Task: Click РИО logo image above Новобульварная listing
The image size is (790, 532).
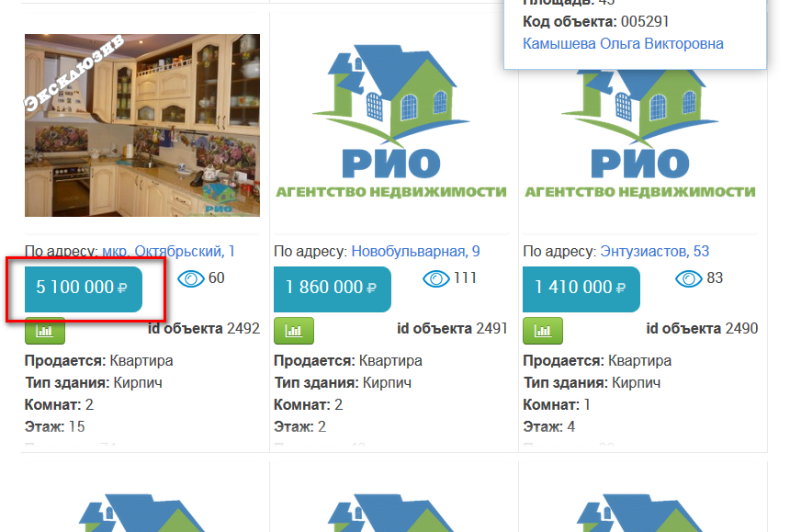Action: [x=391, y=121]
